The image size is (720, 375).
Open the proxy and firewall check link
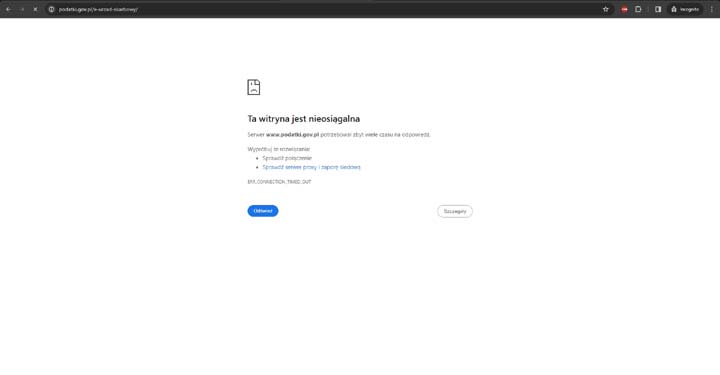click(311, 167)
